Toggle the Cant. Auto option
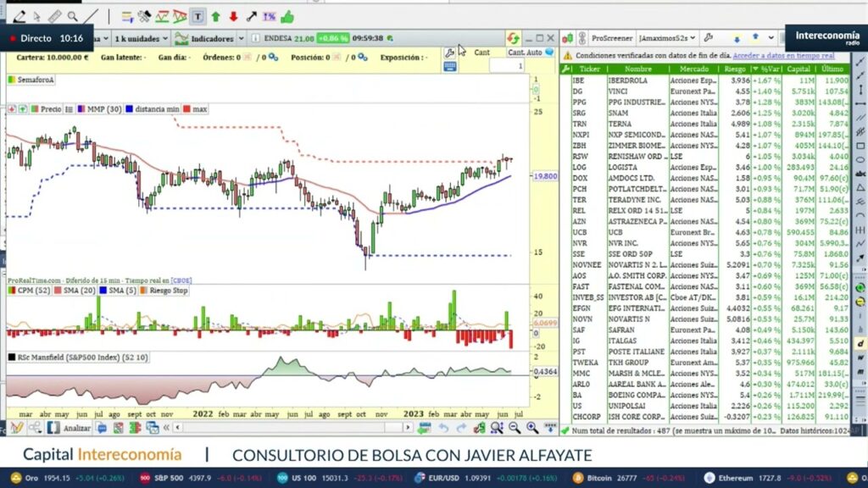This screenshot has width=868, height=488. coord(531,52)
